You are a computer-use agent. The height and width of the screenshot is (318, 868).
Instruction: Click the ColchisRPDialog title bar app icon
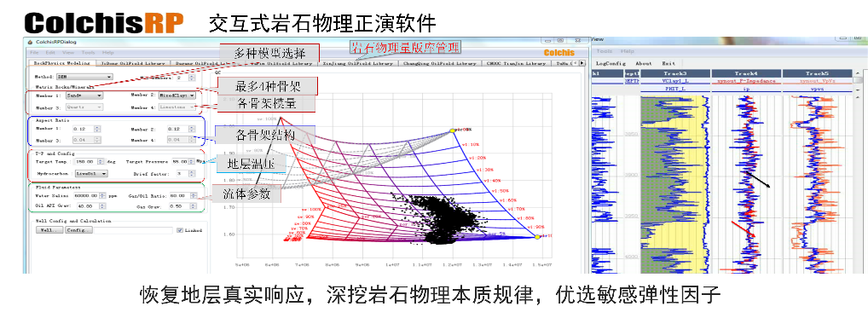[31, 42]
